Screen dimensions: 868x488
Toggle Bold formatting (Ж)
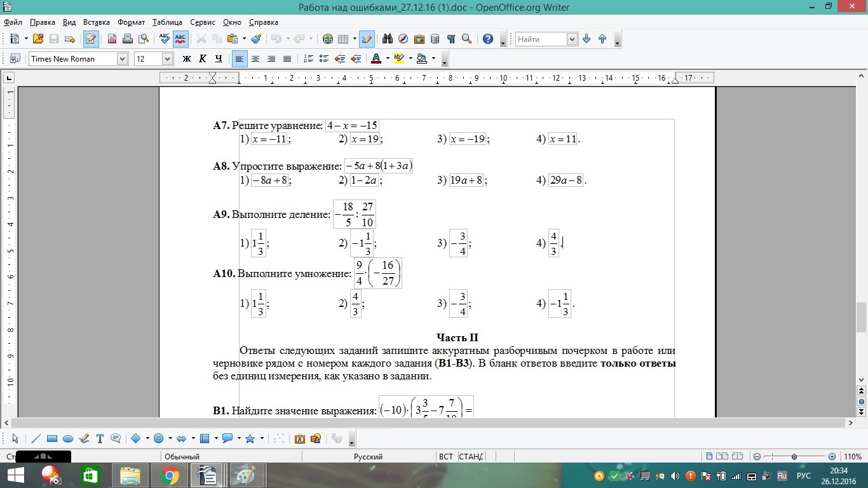187,58
